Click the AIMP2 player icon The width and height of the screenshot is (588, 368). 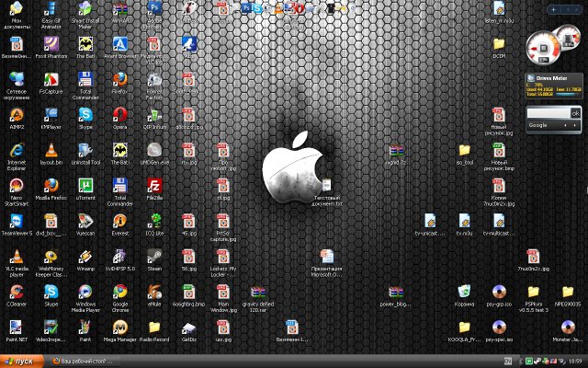(16, 115)
